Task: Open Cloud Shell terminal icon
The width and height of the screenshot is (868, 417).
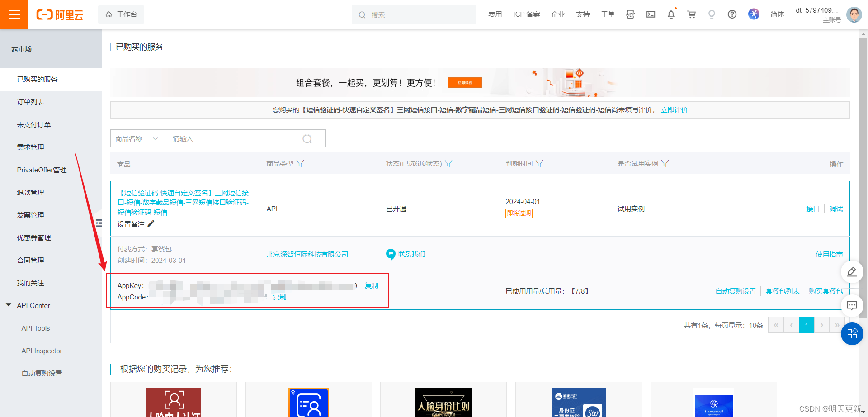Action: pyautogui.click(x=651, y=14)
